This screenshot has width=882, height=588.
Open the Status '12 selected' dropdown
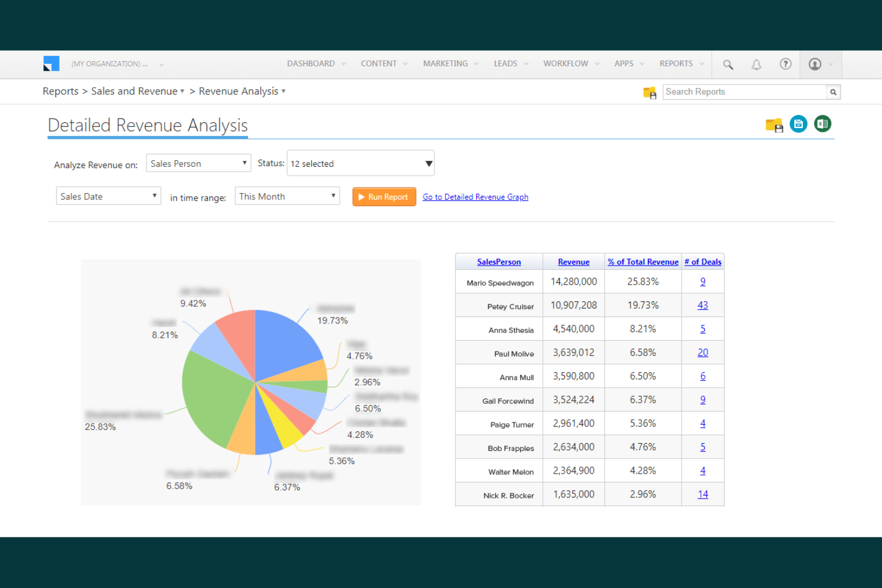pyautogui.click(x=360, y=163)
